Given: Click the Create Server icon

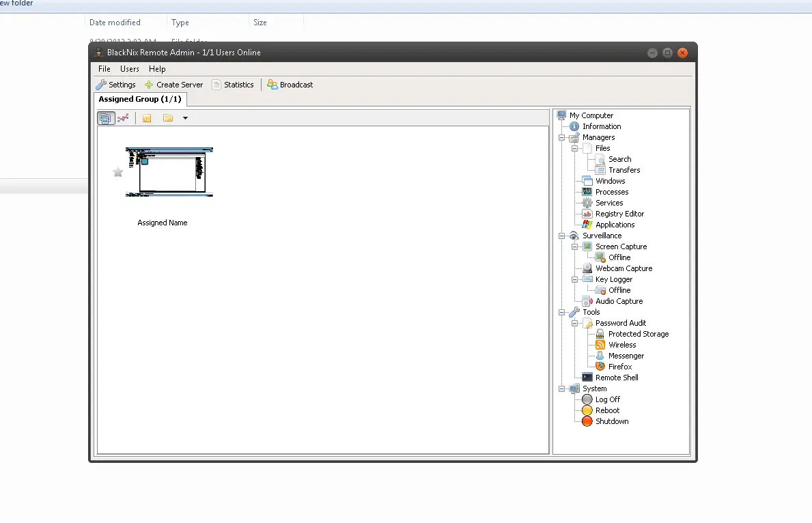Looking at the screenshot, I should (x=173, y=84).
